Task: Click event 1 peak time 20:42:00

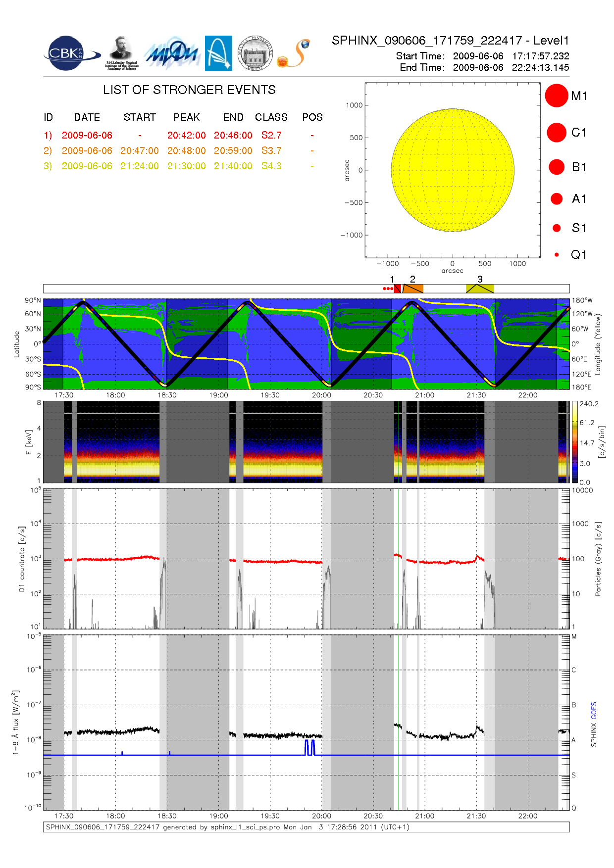Action: 186,135
